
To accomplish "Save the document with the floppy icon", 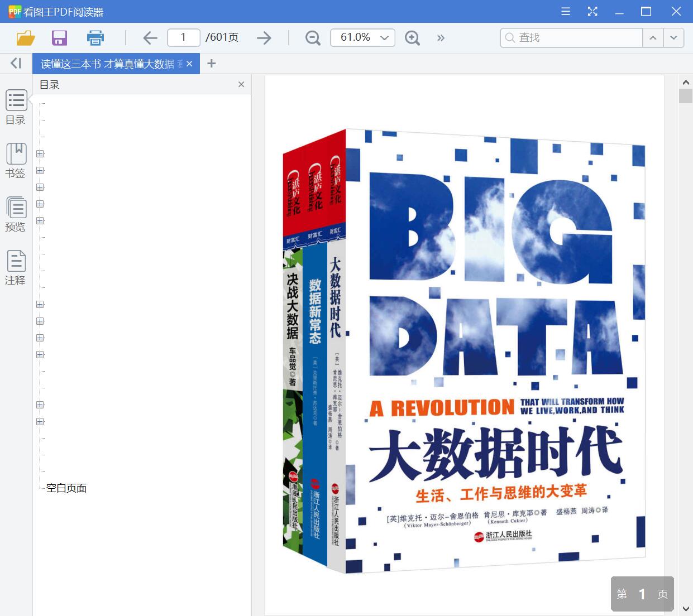I will coord(59,38).
